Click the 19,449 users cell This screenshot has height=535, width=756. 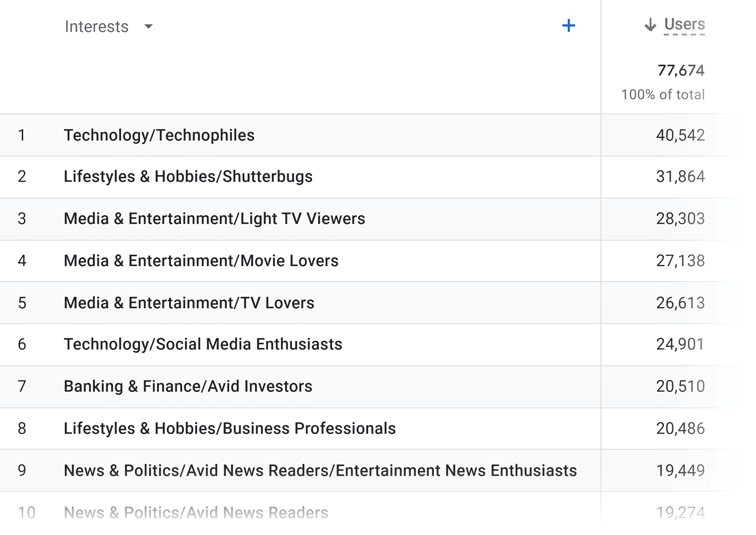(x=680, y=470)
